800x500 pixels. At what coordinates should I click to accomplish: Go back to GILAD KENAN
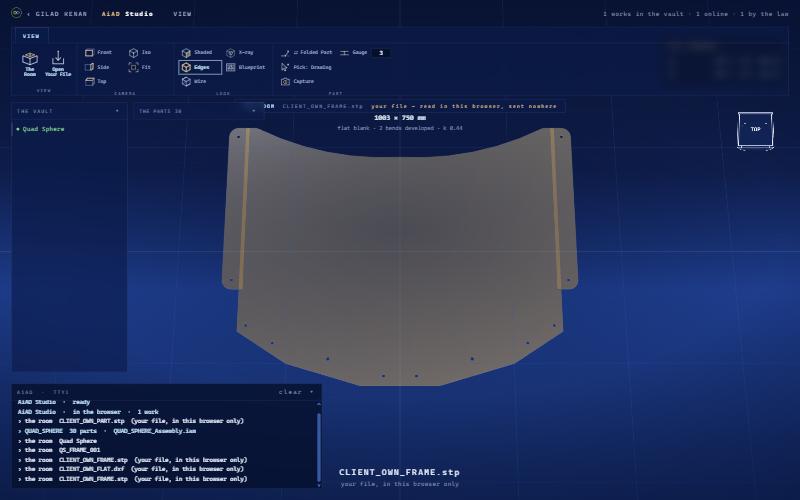(x=57, y=14)
